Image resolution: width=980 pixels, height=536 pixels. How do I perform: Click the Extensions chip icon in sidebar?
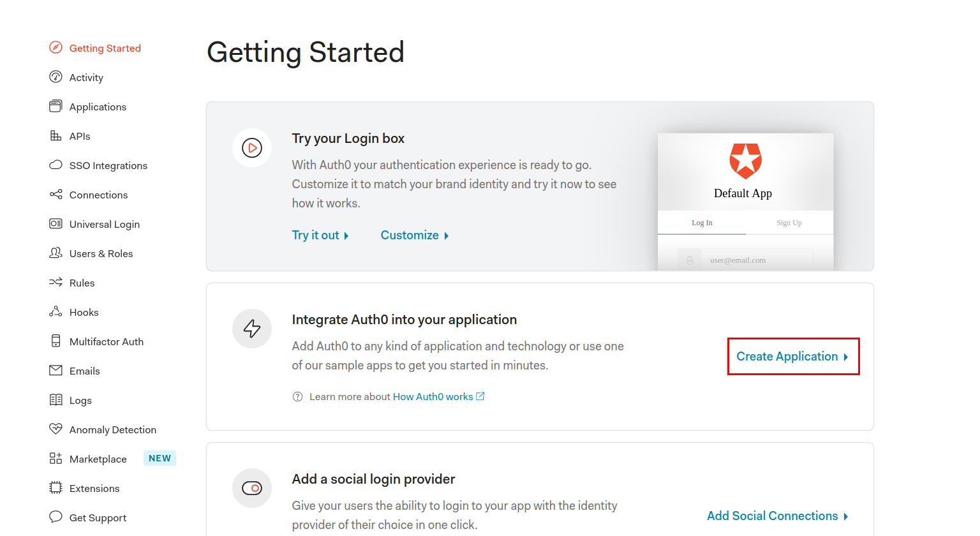[56, 488]
